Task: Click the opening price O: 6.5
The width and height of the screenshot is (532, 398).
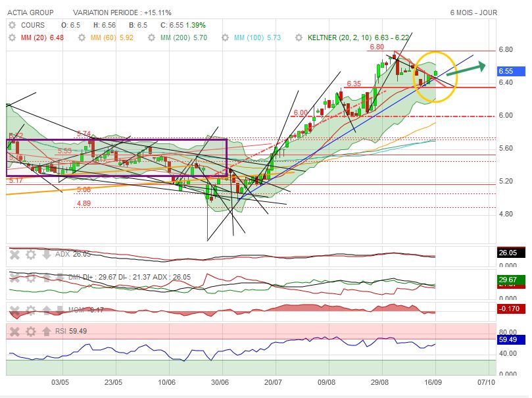Action: pos(70,25)
